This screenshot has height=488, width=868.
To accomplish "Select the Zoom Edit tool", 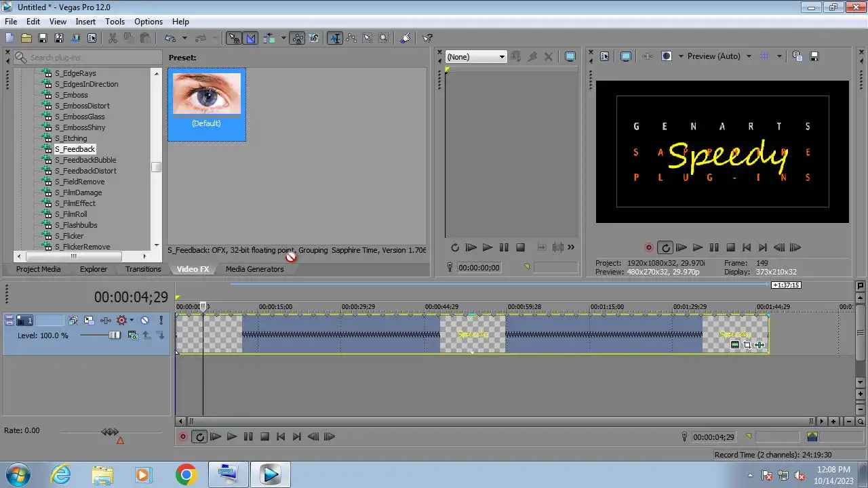I will [384, 39].
